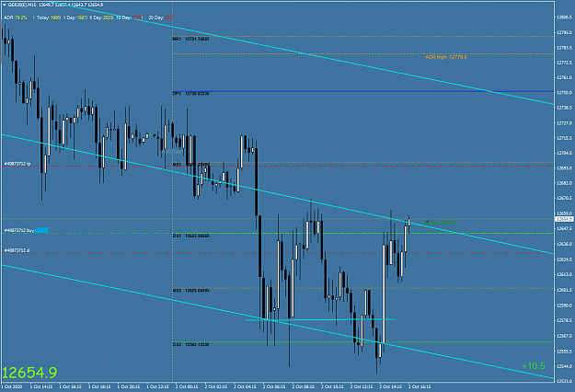Select the 10 Day range label

(x=130, y=17)
